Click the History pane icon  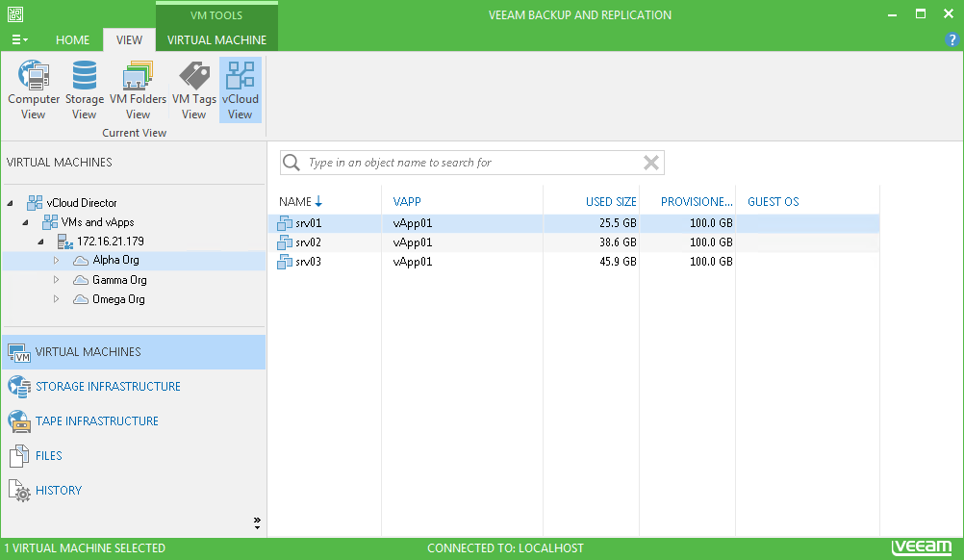point(19,491)
